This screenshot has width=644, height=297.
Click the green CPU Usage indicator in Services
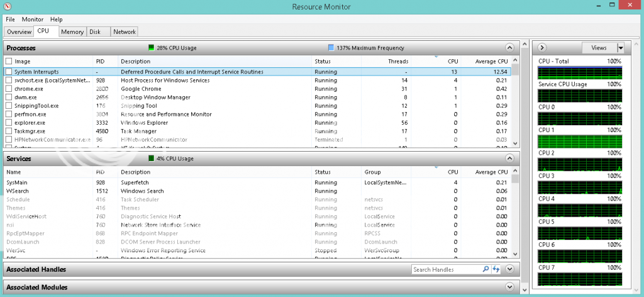[151, 159]
